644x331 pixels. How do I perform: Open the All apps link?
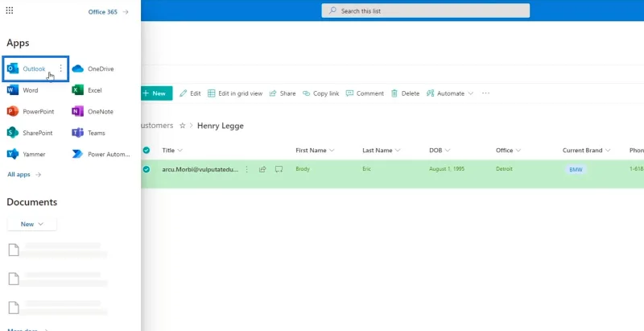click(x=24, y=175)
